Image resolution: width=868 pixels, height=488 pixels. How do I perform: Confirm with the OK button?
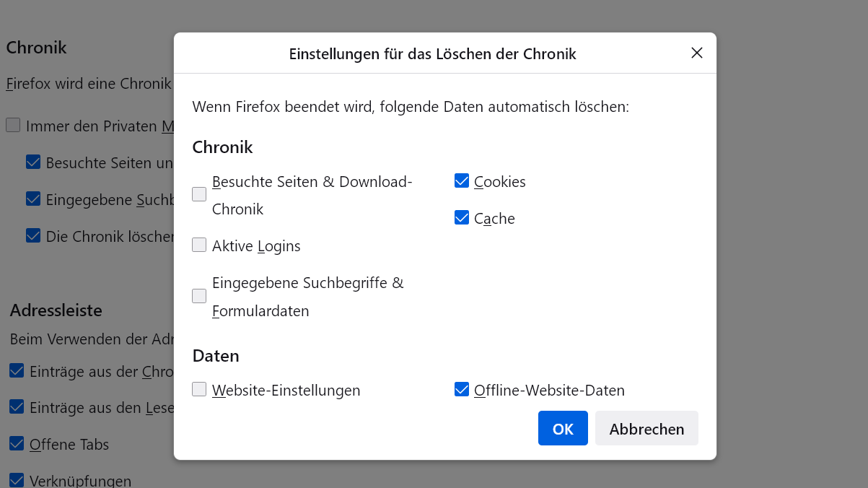pos(562,428)
